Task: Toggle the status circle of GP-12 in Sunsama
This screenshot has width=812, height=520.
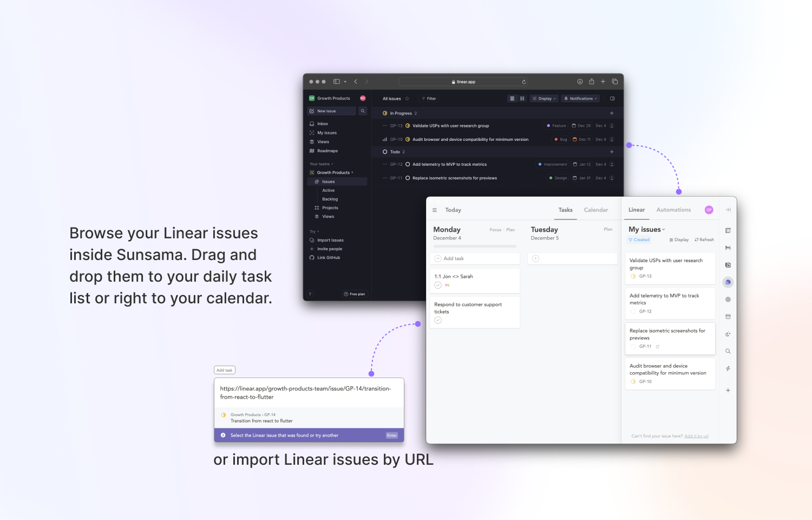Action: (633, 311)
